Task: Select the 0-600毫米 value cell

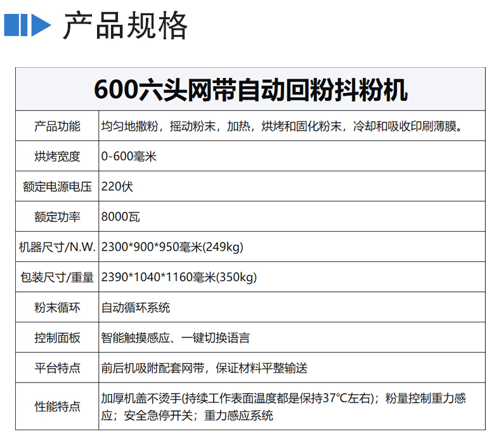Action: pyautogui.click(x=129, y=157)
